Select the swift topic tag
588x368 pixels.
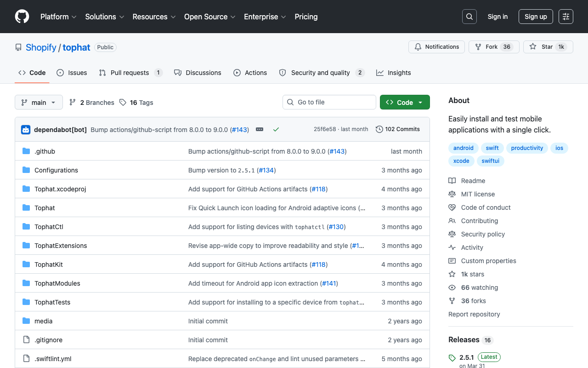[492, 148]
